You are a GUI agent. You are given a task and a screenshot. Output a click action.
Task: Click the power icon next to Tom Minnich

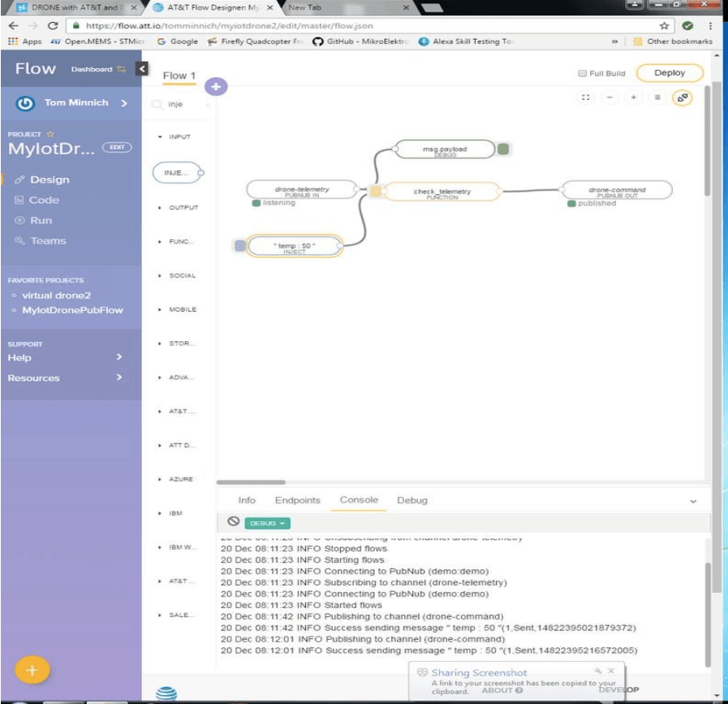(x=25, y=103)
